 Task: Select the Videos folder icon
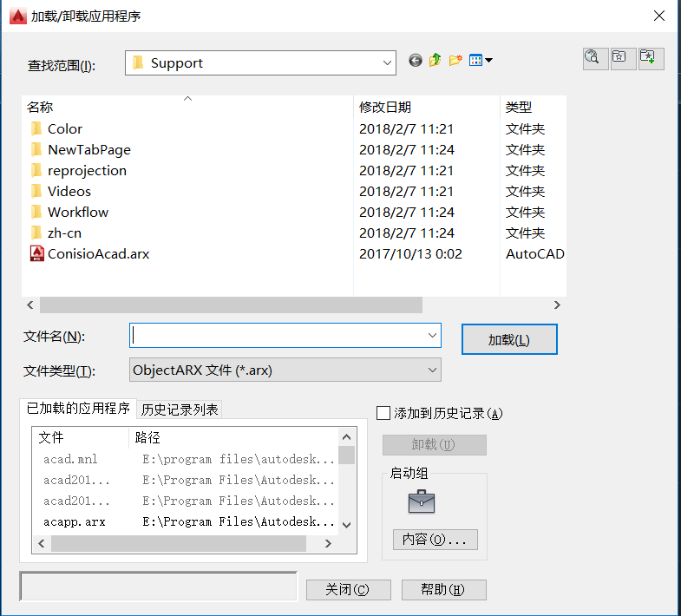pos(37,191)
